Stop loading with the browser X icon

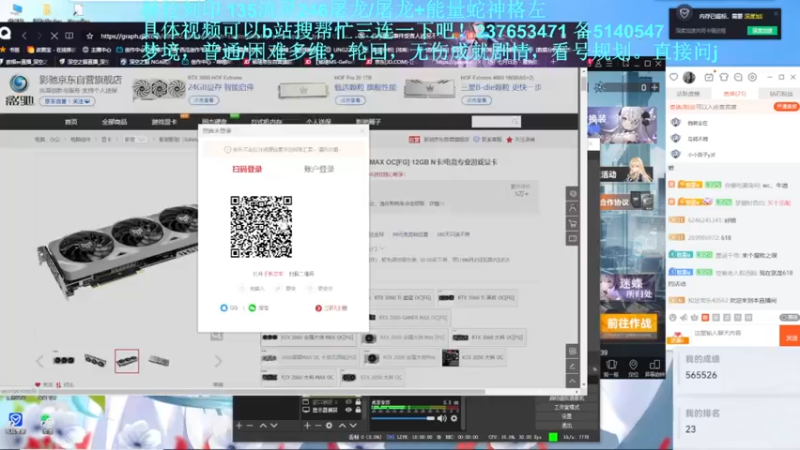(x=54, y=36)
